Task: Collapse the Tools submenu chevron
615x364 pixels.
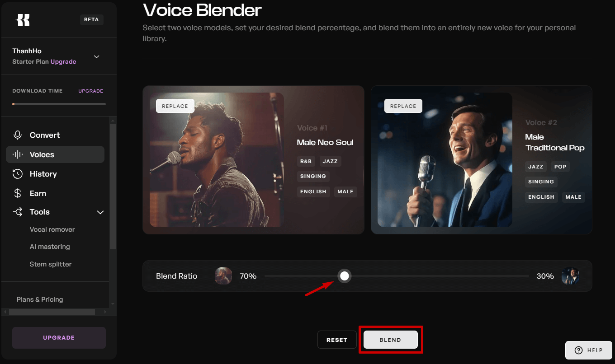Action: pyautogui.click(x=100, y=212)
